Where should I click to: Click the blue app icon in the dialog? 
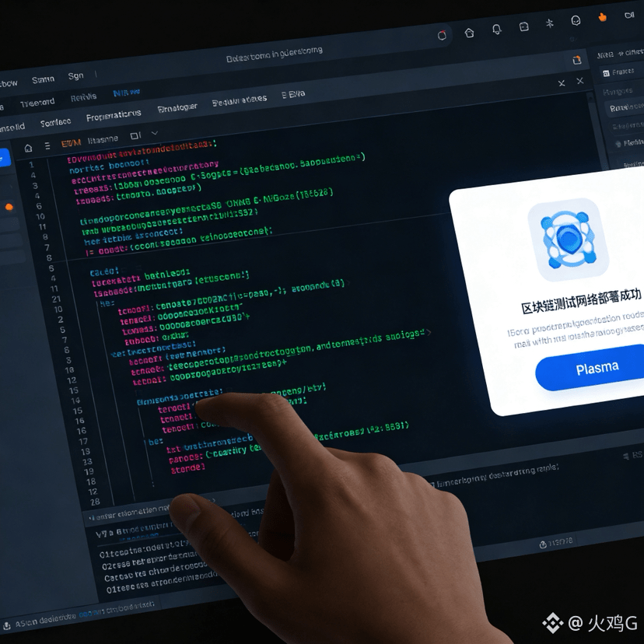(569, 240)
